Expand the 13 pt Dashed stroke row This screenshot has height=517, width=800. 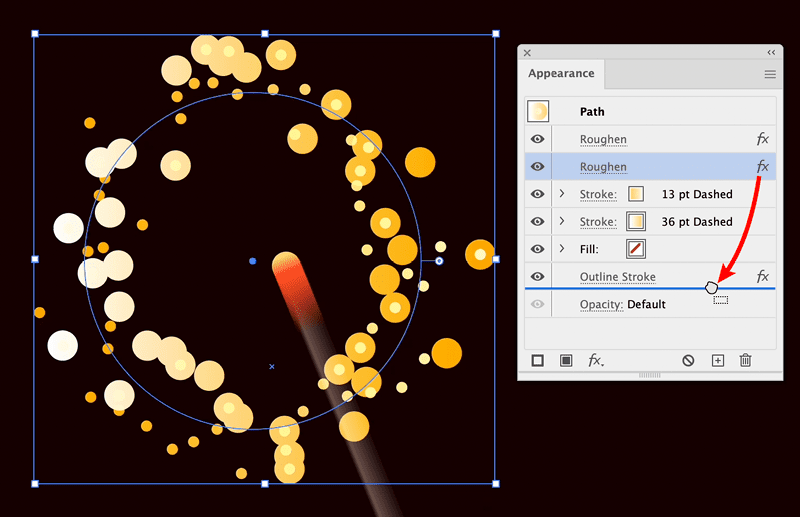point(562,193)
